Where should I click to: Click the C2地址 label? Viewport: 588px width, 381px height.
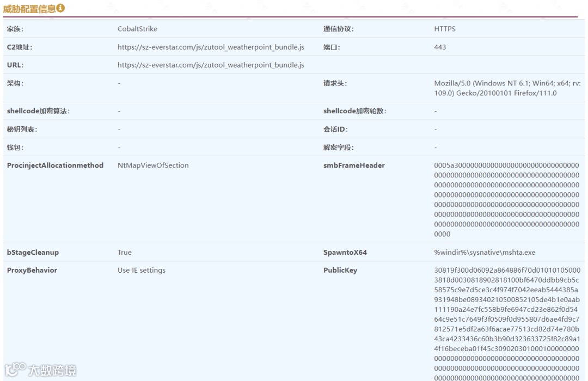(x=20, y=47)
